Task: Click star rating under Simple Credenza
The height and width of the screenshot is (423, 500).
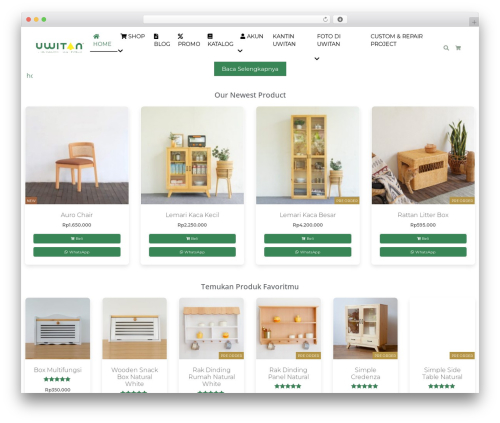Action: click(x=365, y=386)
